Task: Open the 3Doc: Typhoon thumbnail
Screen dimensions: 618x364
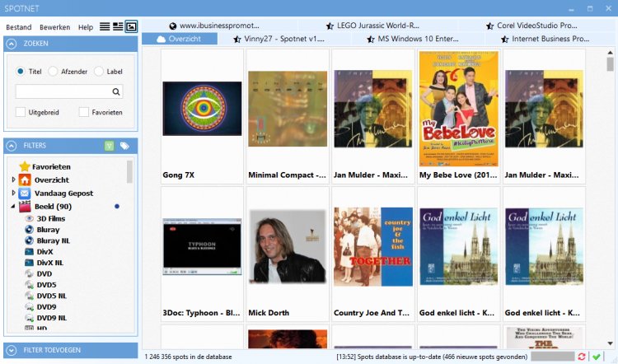Action: tap(202, 246)
